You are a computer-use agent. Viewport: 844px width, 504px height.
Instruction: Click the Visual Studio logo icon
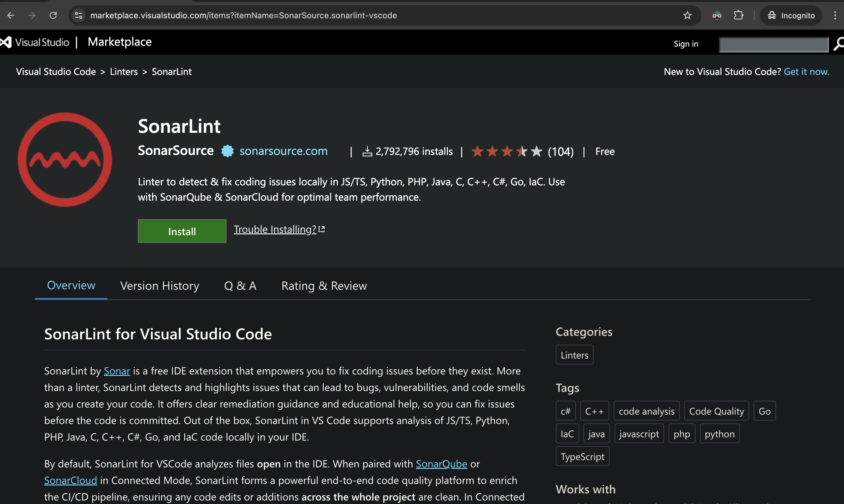(6, 42)
